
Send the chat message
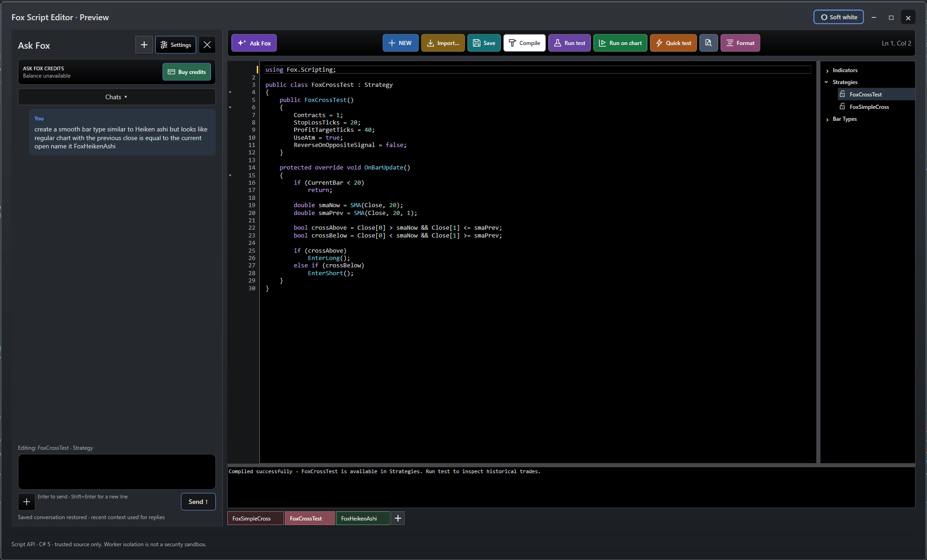tap(198, 502)
